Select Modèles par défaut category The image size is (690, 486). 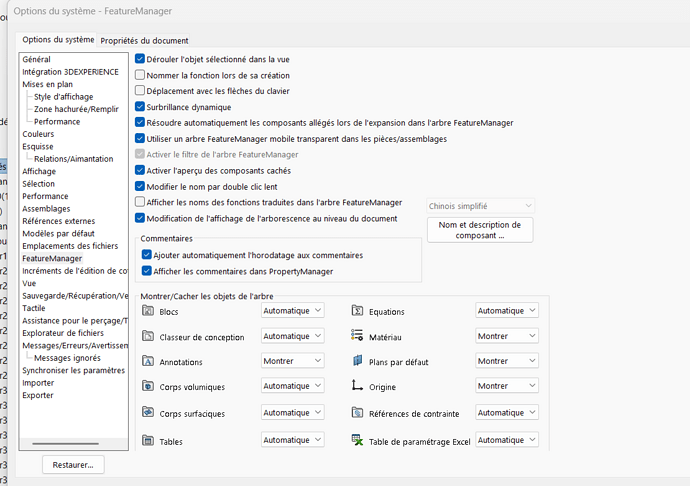point(59,233)
